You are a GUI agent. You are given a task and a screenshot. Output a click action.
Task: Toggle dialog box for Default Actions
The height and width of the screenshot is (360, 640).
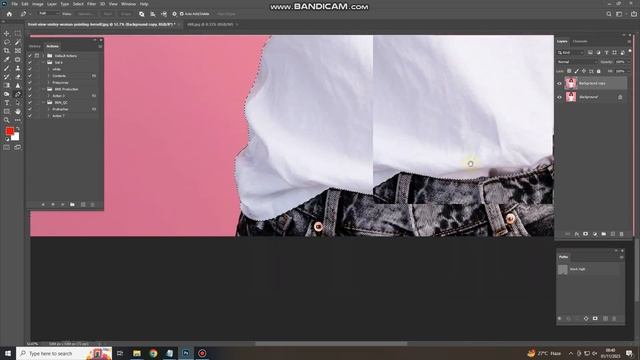(37, 56)
